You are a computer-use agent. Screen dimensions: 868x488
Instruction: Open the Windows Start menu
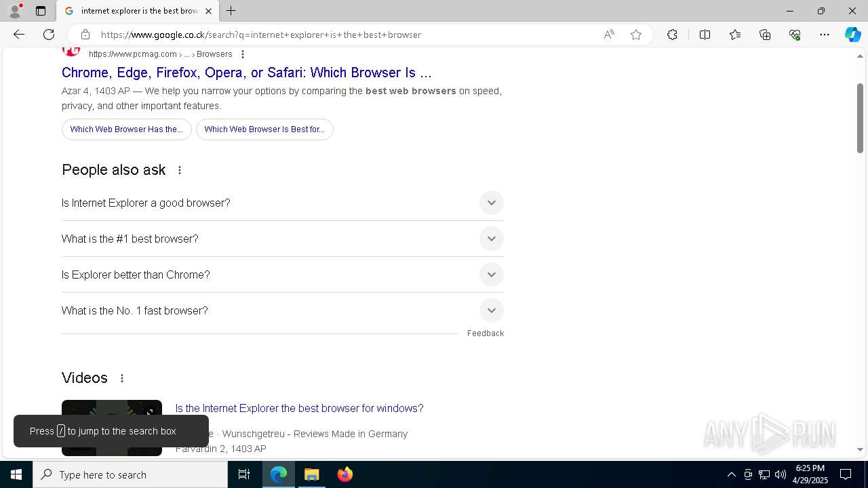tap(16, 474)
